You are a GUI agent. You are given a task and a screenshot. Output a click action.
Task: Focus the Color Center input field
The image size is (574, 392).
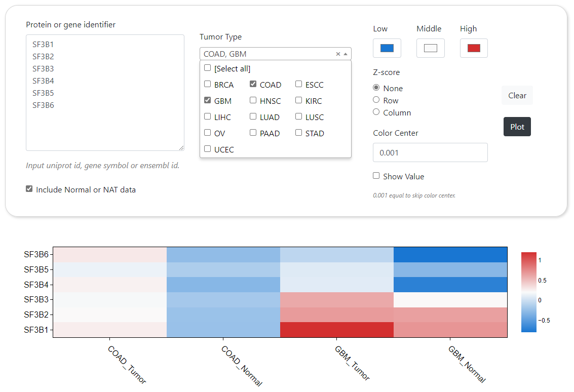pyautogui.click(x=430, y=152)
